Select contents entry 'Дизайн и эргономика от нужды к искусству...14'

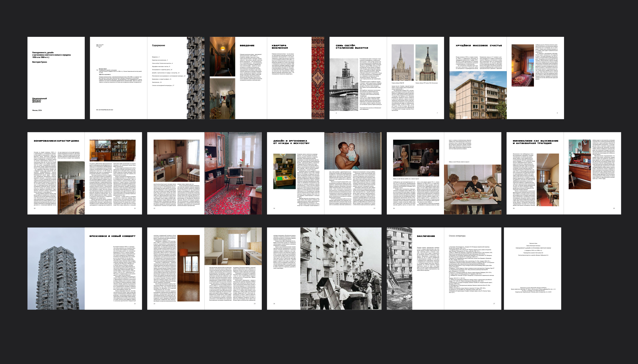click(x=165, y=73)
